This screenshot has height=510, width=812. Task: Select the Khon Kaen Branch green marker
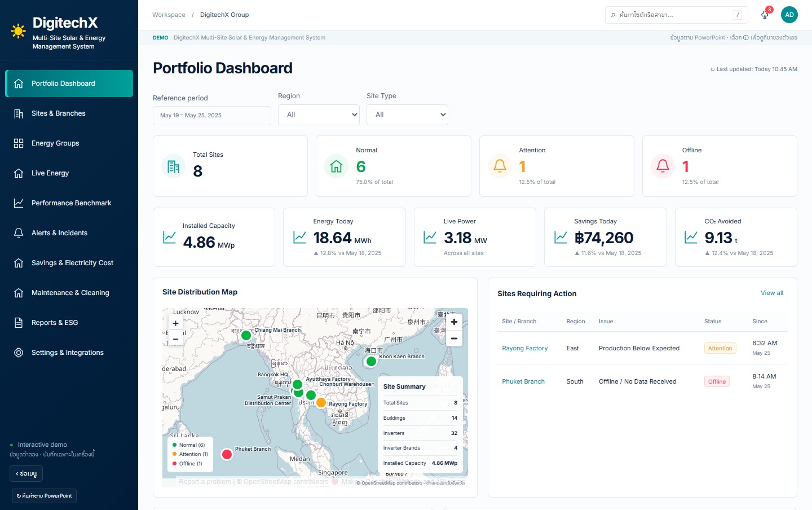pyautogui.click(x=371, y=361)
